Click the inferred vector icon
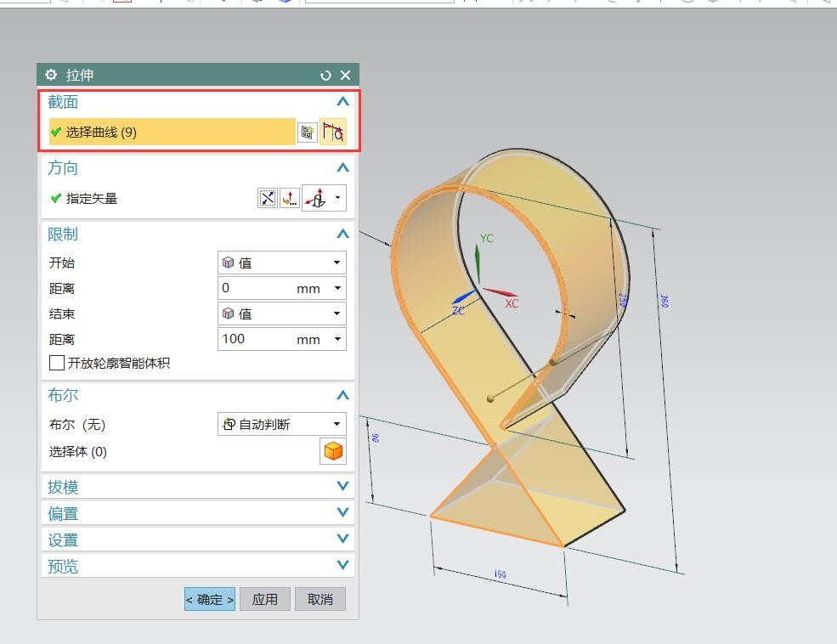 pos(315,198)
